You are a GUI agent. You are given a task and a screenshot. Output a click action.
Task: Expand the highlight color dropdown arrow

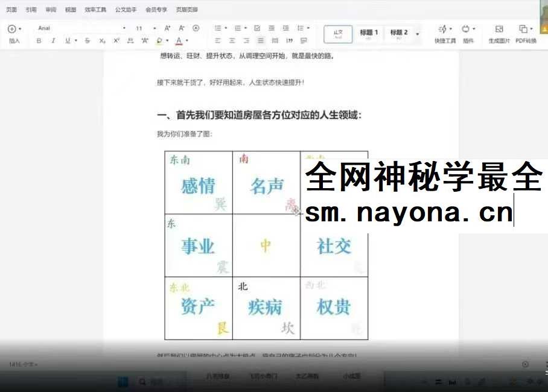pos(167,41)
